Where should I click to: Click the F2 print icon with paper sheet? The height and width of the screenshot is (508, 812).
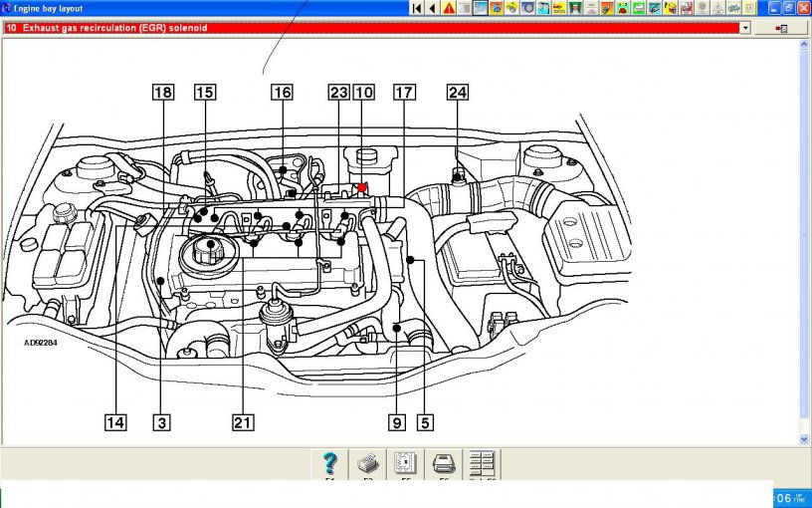point(367,463)
